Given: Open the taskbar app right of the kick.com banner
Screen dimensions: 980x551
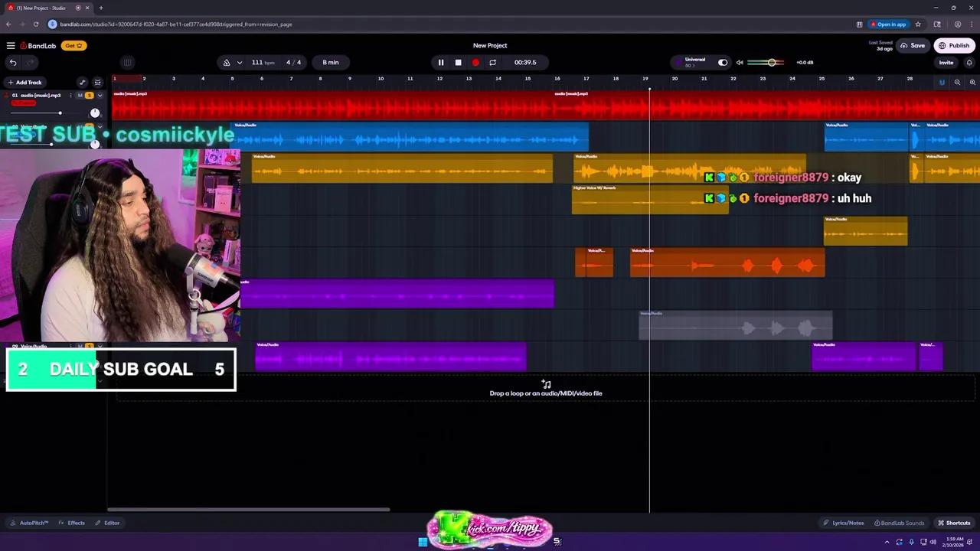Looking at the screenshot, I should coord(557,542).
